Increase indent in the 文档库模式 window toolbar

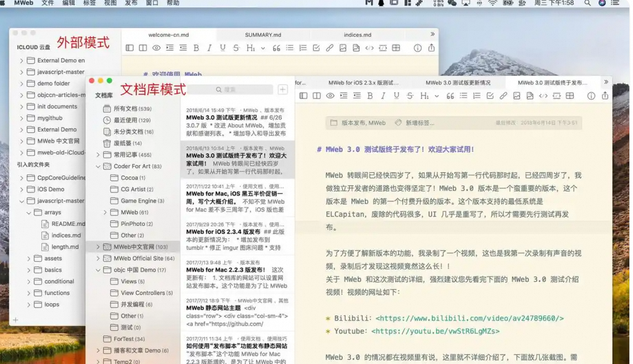click(343, 96)
